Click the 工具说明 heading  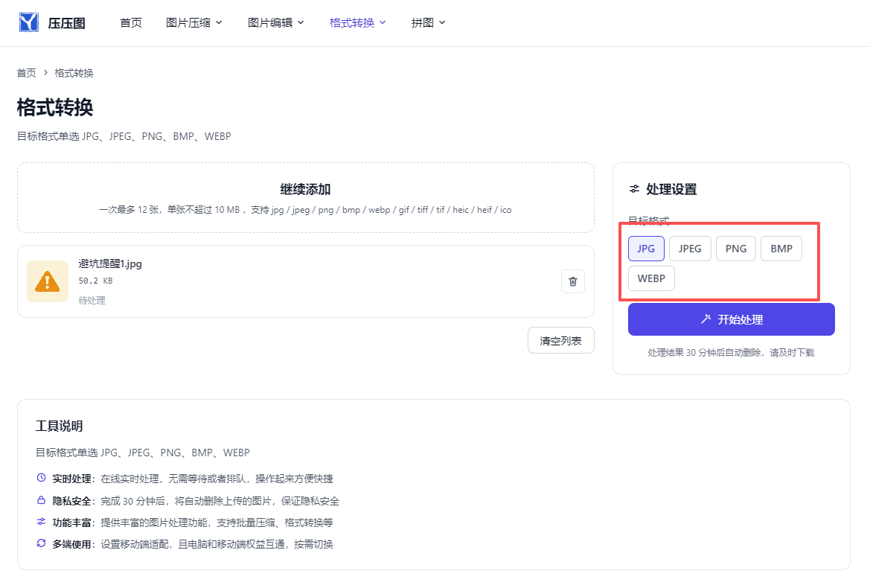pos(60,426)
